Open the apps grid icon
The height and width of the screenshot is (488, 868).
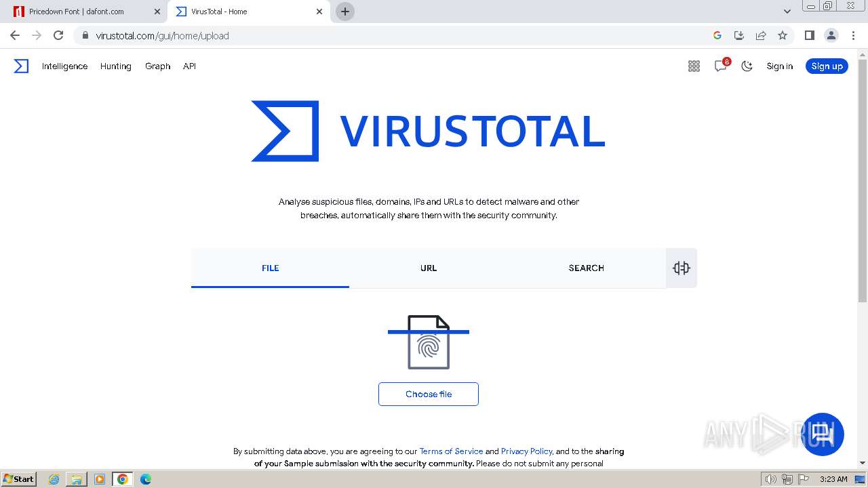[694, 66]
